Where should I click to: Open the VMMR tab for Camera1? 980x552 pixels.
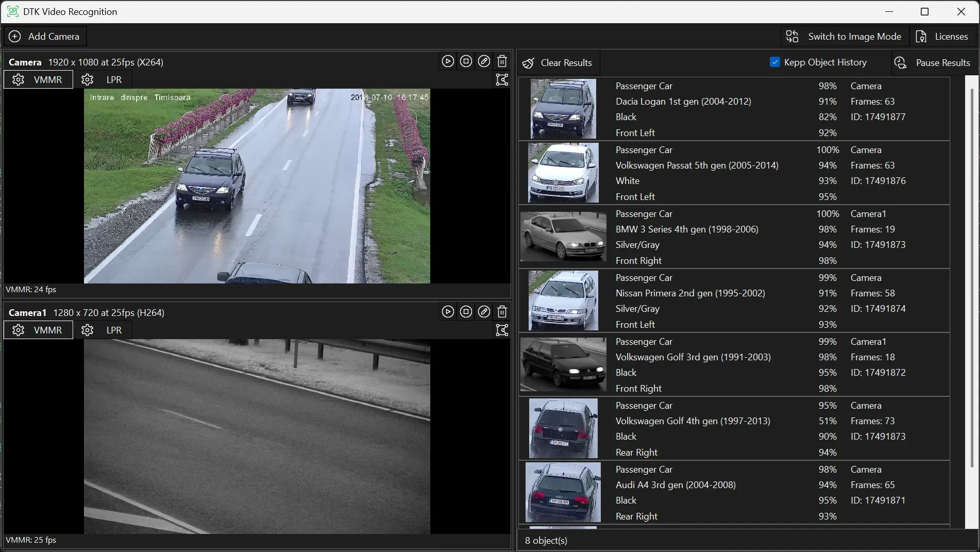pyautogui.click(x=39, y=330)
